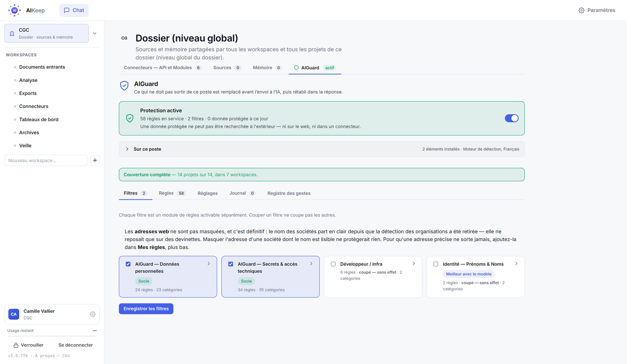This screenshot has width=627, height=364.
Task: Switch to Connecteurs — API et Modules tab
Action: pos(162,68)
